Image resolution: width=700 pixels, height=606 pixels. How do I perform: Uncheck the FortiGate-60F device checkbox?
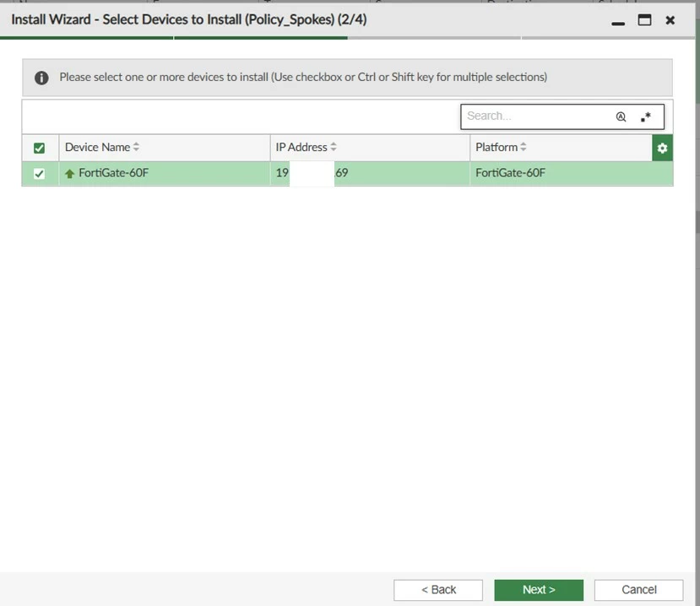pyautogui.click(x=40, y=174)
